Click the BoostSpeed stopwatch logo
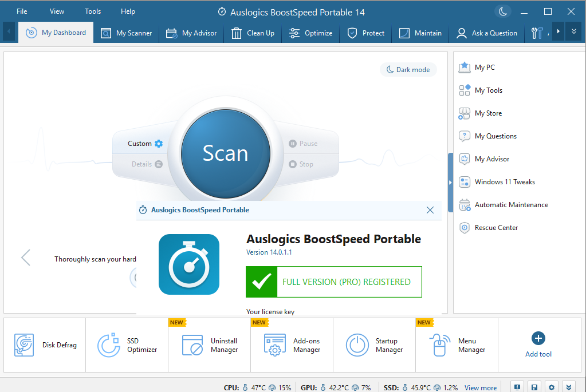 point(189,264)
